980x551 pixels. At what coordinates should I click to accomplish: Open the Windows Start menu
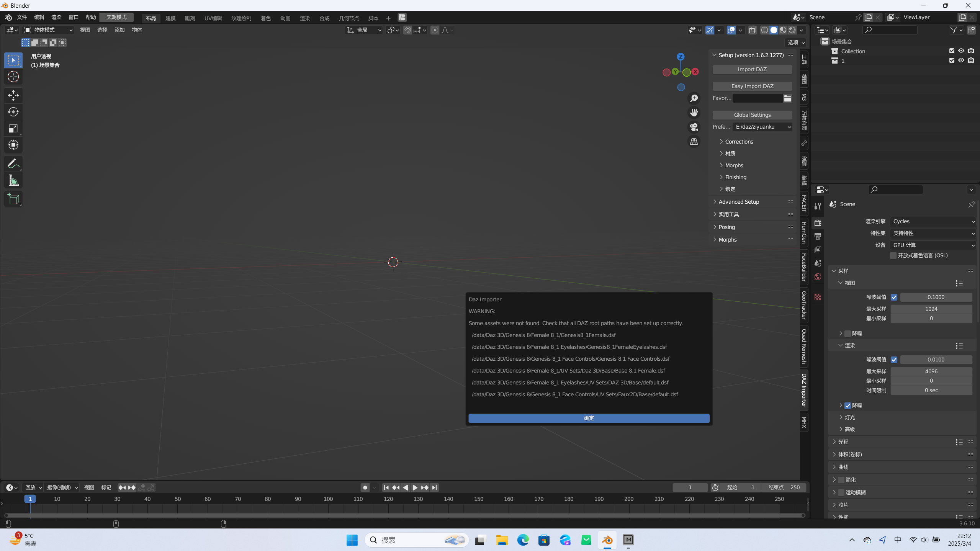click(352, 540)
